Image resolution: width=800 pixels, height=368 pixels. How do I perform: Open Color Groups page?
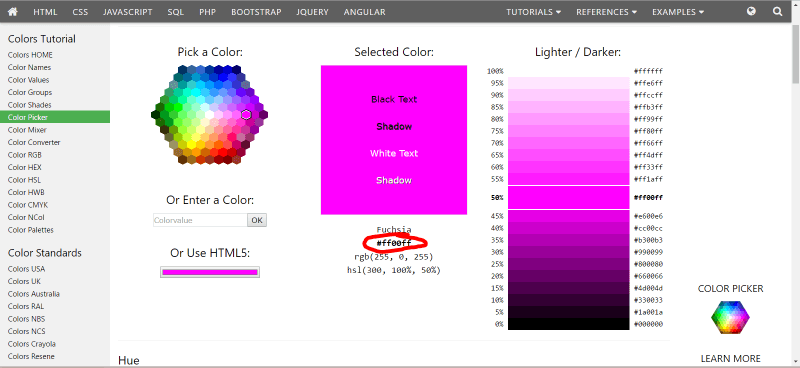pos(30,92)
